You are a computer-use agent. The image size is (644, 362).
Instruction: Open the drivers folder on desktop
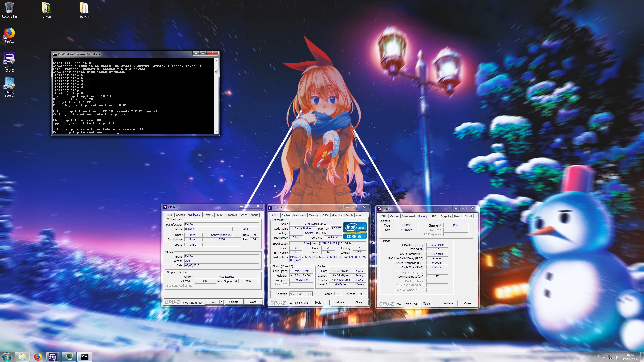click(47, 10)
